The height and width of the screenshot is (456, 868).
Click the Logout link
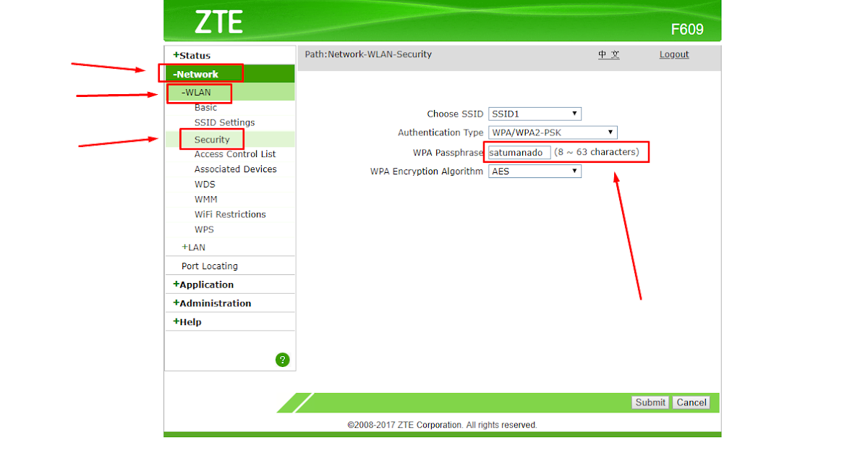click(674, 54)
